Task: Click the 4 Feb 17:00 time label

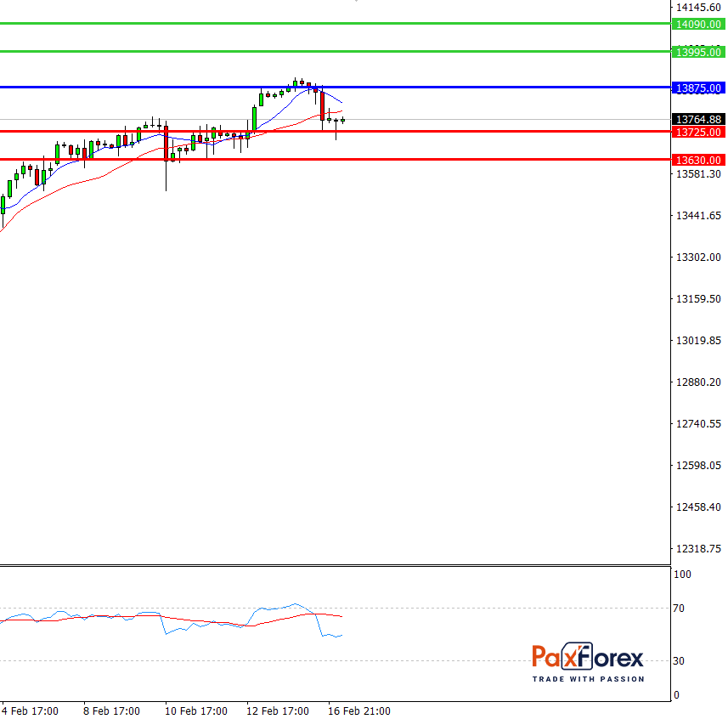Action: pos(30,711)
